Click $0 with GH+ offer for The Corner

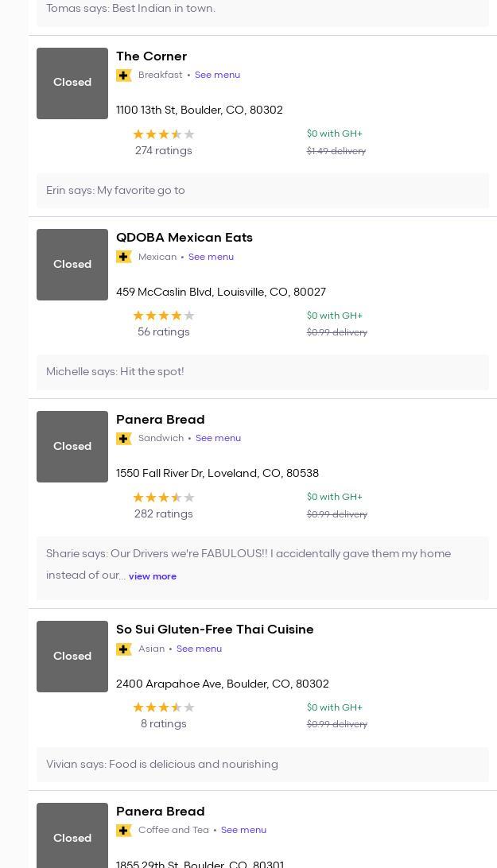pyautogui.click(x=334, y=134)
